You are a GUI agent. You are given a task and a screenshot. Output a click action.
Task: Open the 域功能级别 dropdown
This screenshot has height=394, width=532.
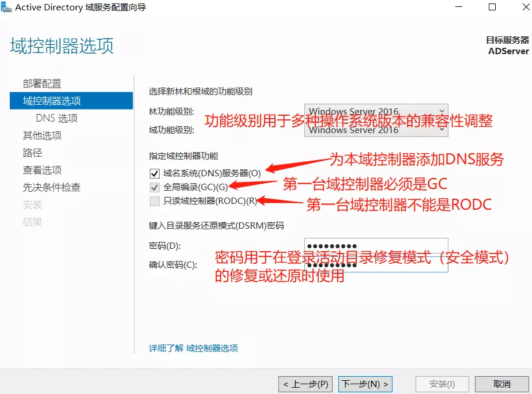pos(441,130)
